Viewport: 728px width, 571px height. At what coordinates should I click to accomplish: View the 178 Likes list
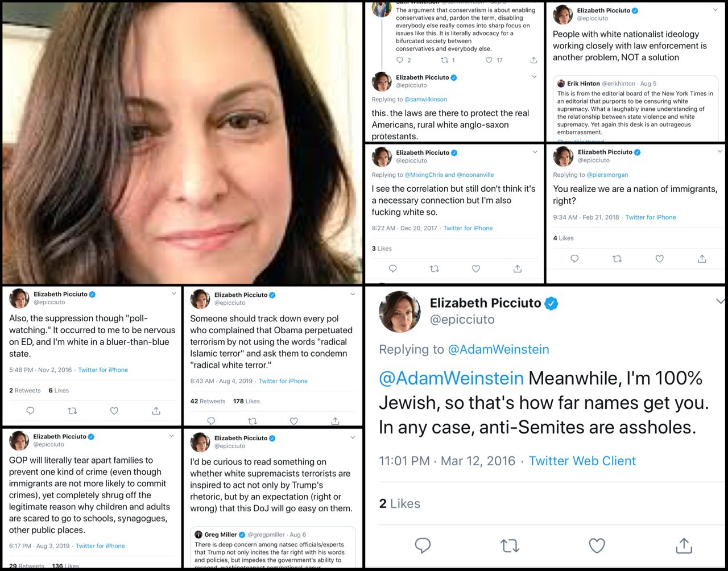pos(246,401)
